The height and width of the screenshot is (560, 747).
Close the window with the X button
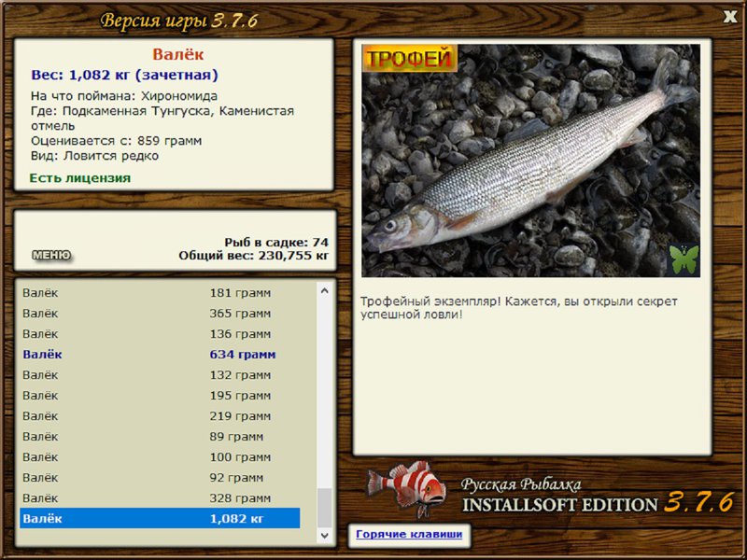pos(730,17)
